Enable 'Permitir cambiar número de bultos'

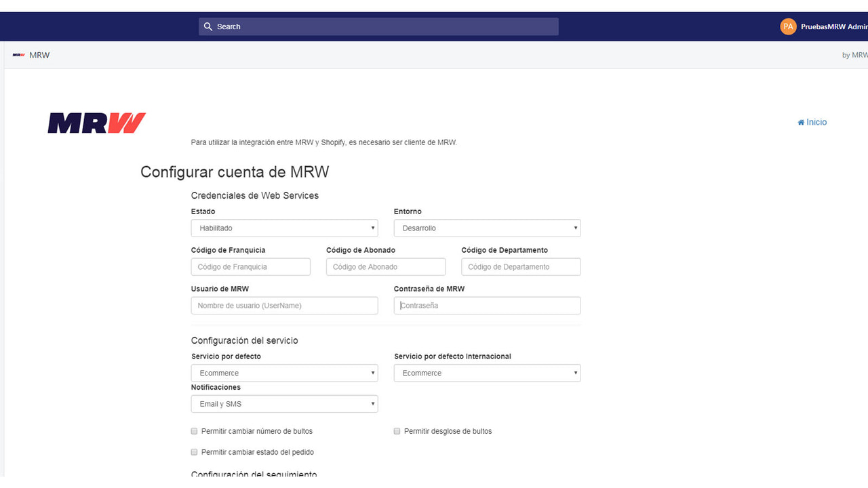[194, 431]
